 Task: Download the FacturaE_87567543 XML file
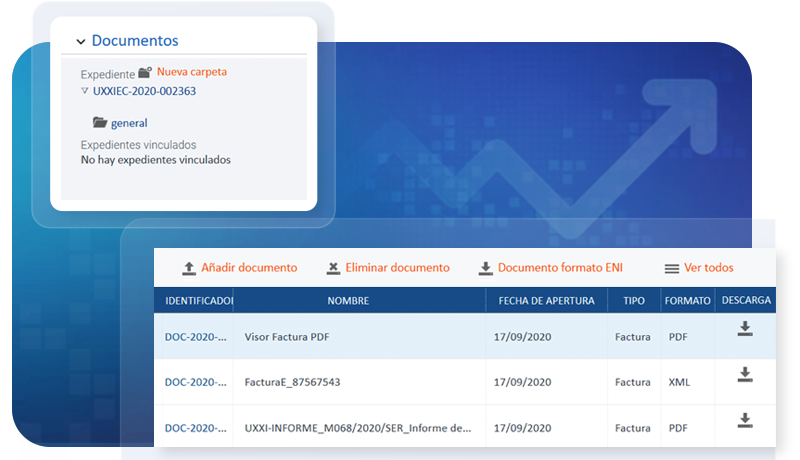(744, 375)
